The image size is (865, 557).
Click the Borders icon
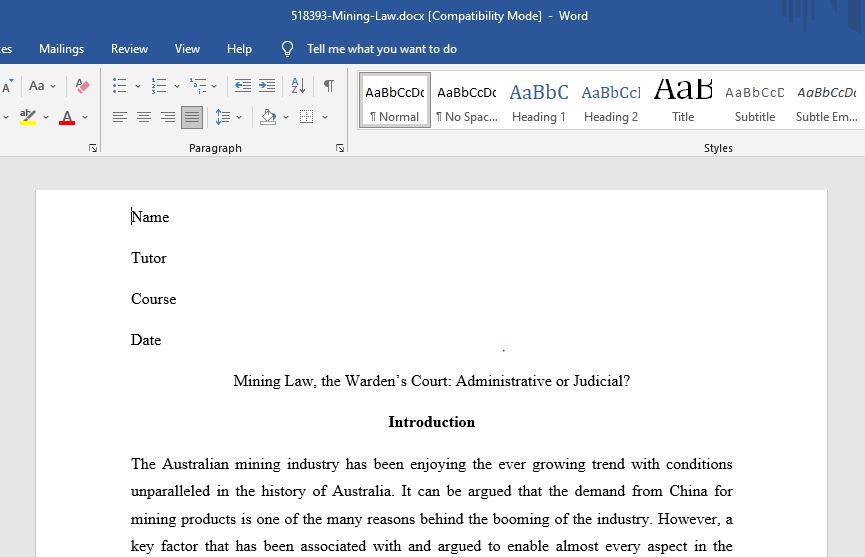click(x=307, y=117)
